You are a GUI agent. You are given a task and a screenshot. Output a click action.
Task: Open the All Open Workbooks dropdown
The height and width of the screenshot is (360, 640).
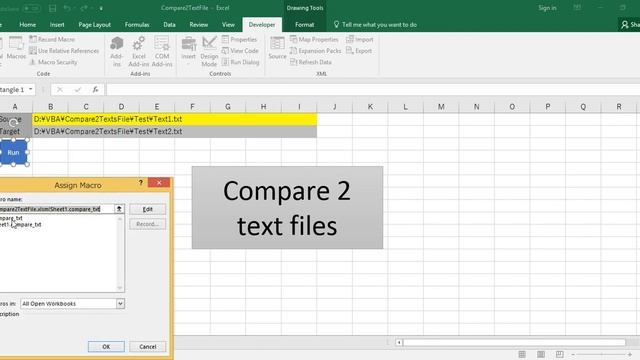[120, 304]
